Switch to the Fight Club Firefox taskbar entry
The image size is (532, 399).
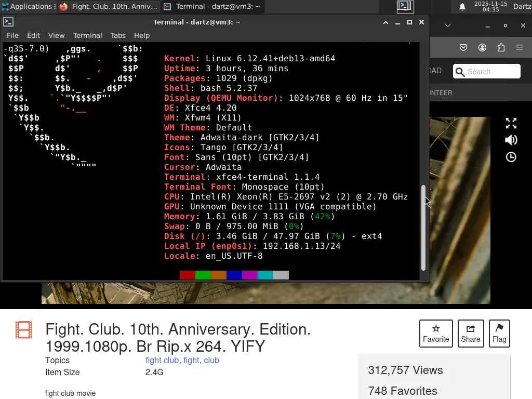109,6
